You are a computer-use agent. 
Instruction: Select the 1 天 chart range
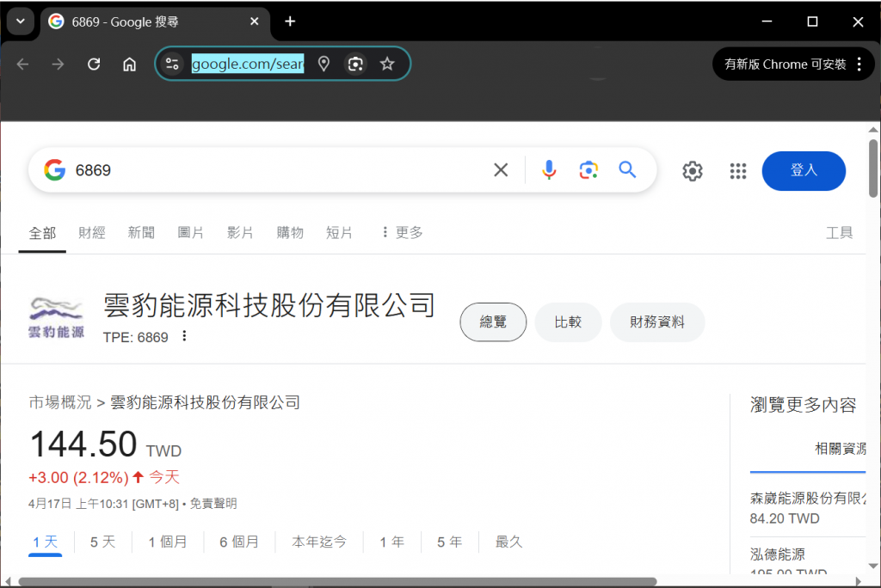point(45,542)
